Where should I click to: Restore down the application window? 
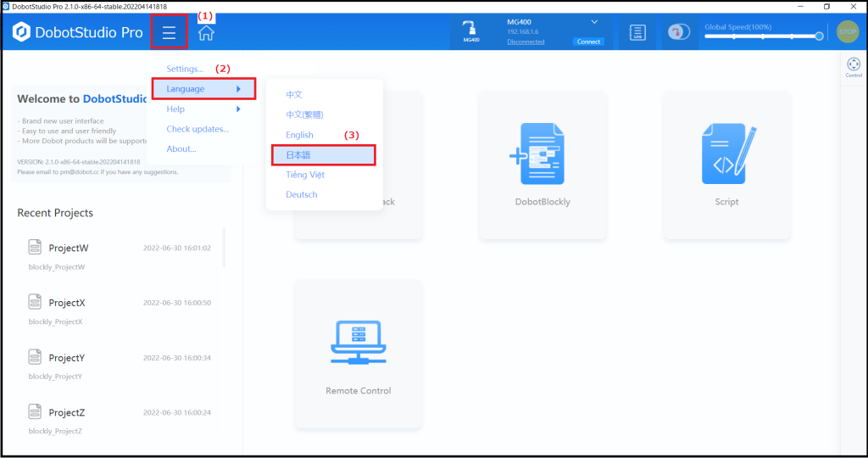coord(826,6)
